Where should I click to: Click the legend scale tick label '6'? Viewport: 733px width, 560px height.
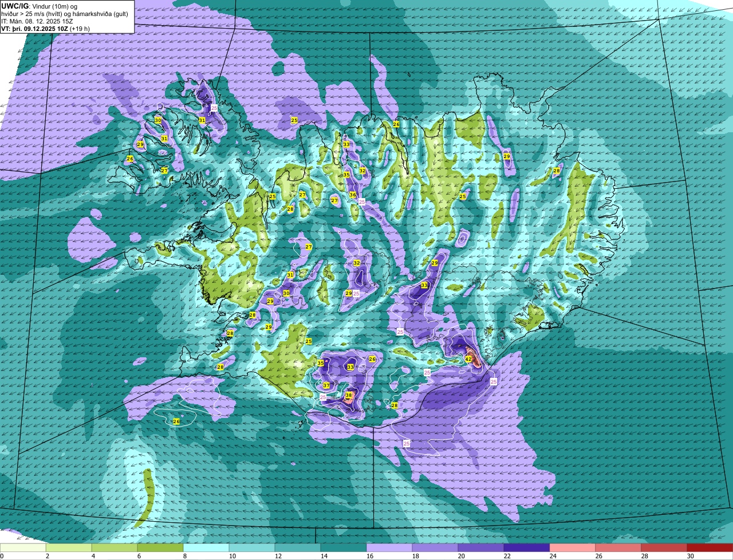[139, 556]
